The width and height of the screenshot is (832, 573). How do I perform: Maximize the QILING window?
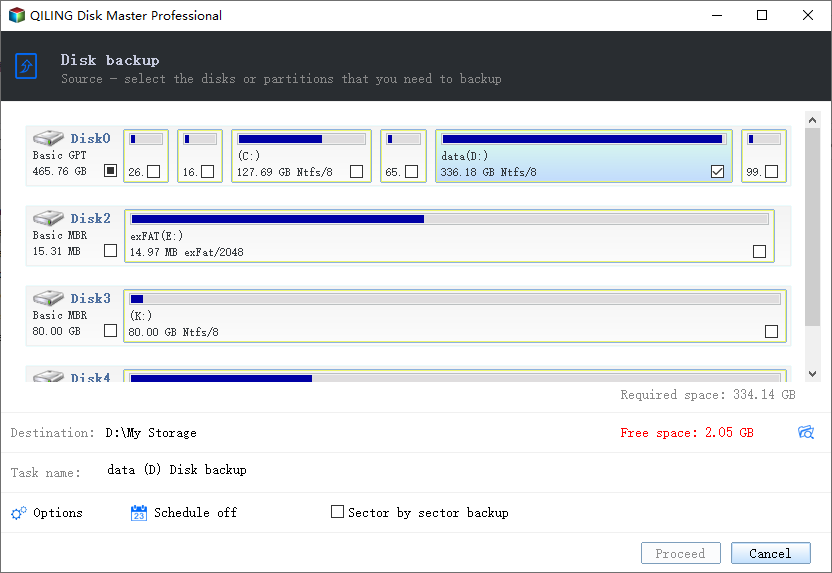[x=762, y=15]
